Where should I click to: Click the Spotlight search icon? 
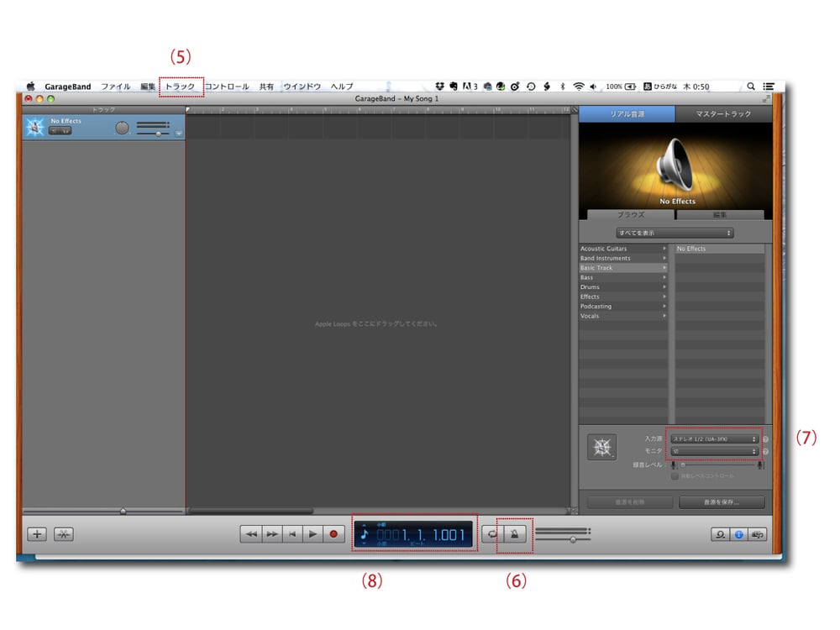[751, 86]
